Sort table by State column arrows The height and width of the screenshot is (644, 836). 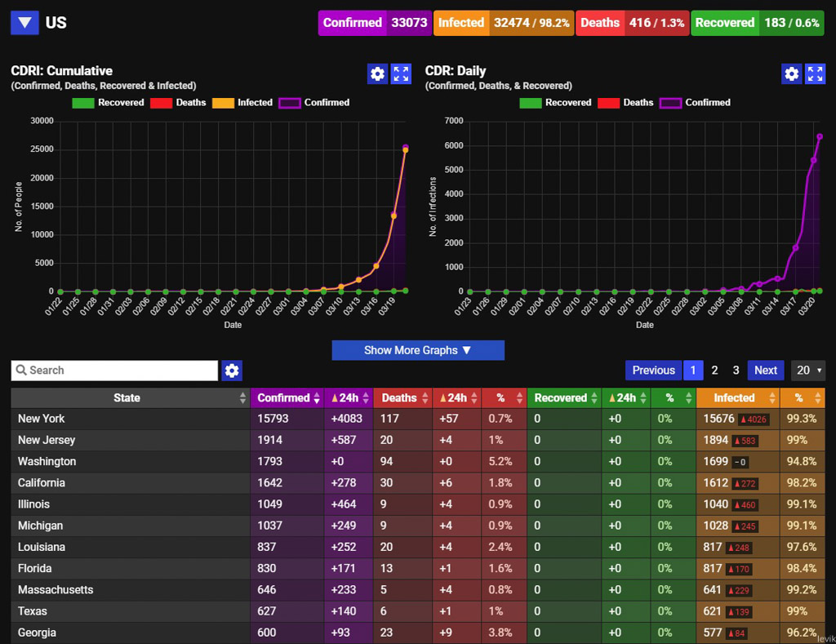tap(242, 398)
